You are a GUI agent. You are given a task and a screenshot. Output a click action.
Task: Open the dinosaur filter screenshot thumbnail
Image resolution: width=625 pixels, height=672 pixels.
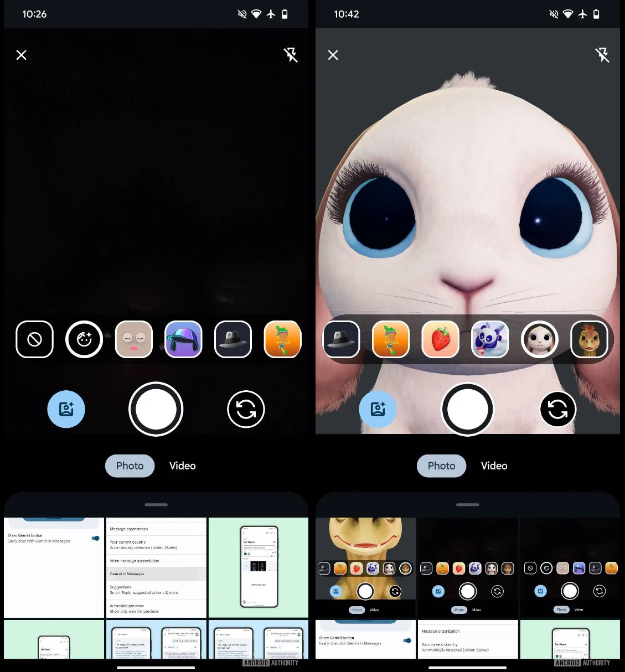pyautogui.click(x=365, y=567)
